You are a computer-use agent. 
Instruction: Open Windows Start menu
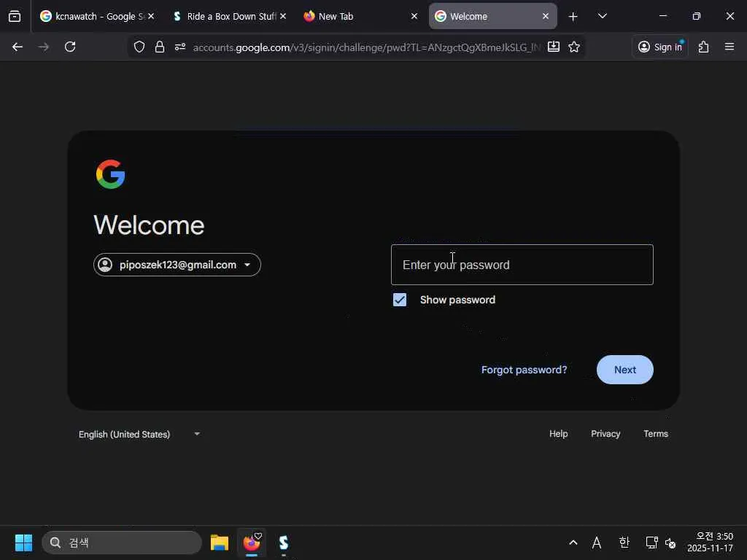(23, 542)
